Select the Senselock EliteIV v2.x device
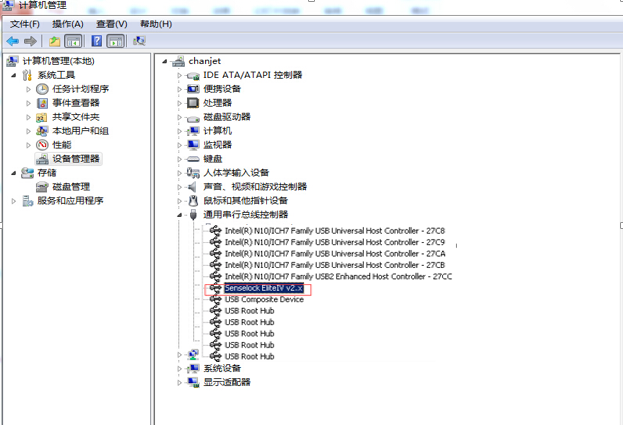 pyautogui.click(x=263, y=288)
